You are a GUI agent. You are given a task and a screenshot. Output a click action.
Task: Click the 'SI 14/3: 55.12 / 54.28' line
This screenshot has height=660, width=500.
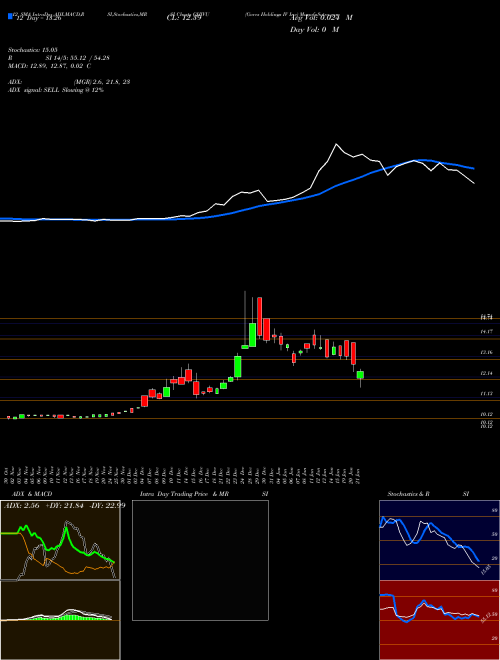(x=77, y=58)
